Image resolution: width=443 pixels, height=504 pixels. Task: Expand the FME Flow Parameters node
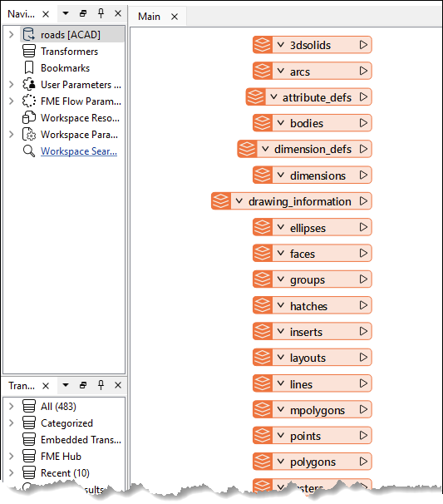tap(12, 101)
